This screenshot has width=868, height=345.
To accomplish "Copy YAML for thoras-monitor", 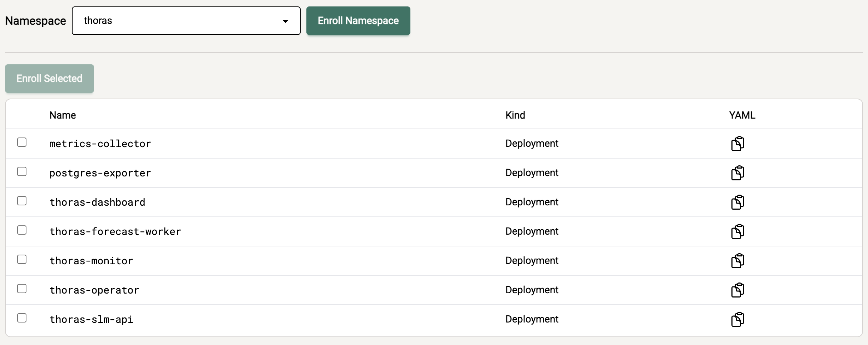I will pos(738,261).
